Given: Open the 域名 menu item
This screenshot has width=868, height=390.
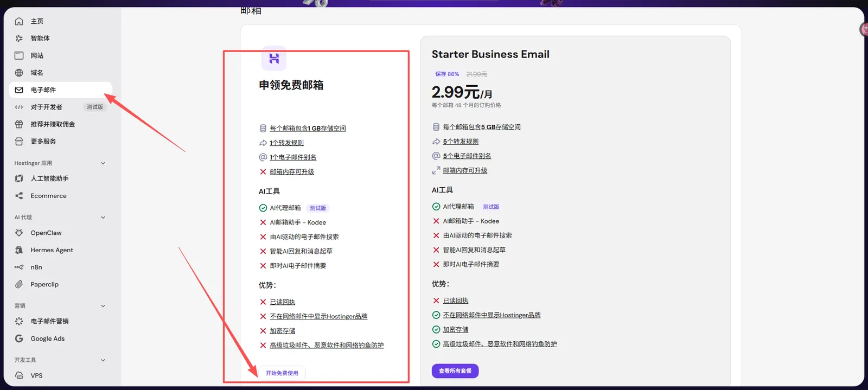Looking at the screenshot, I should point(60,73).
